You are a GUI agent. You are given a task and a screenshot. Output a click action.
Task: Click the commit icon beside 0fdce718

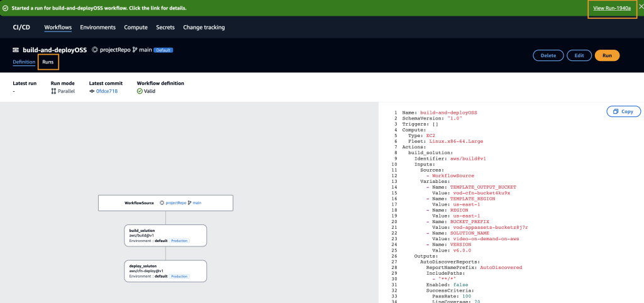click(92, 91)
